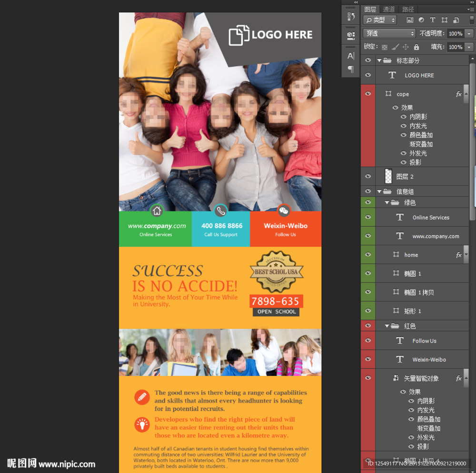Click the fx icon on cope layer
The height and width of the screenshot is (473, 476).
click(459, 94)
